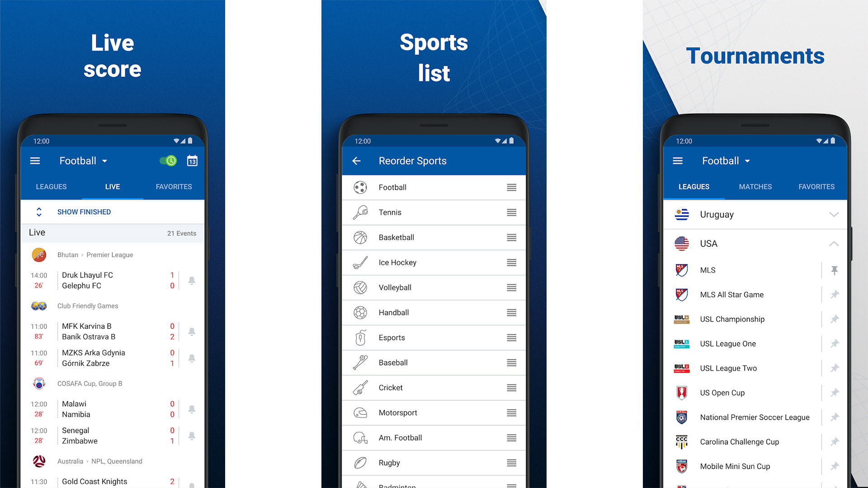Click the Volleyball sport icon
Screen dimensions: 868x488
[360, 288]
